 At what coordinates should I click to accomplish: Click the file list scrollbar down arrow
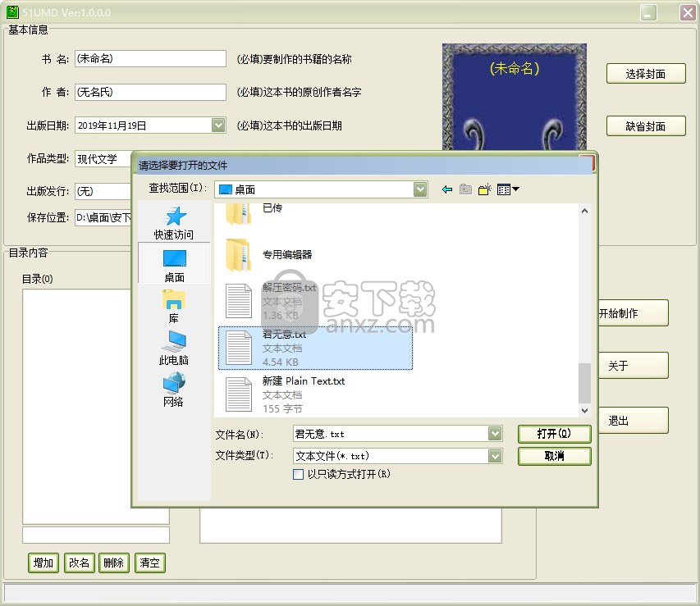tap(584, 410)
